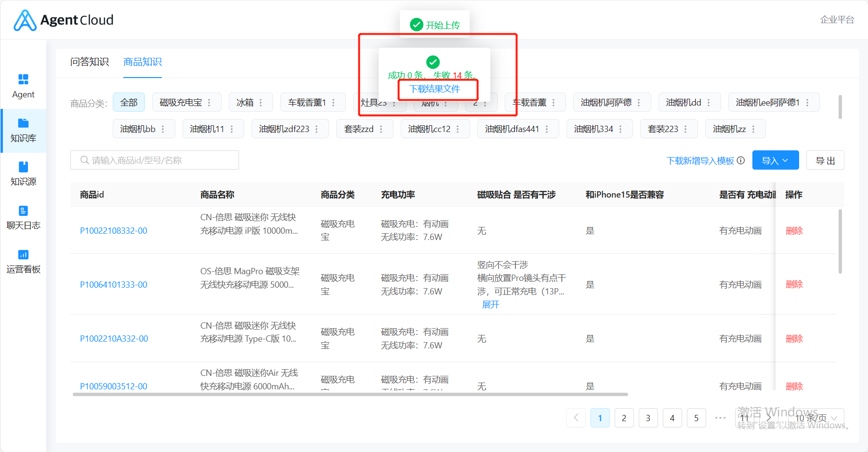Open more options for 车载香薰 category
The width and height of the screenshot is (868, 452).
(x=553, y=103)
